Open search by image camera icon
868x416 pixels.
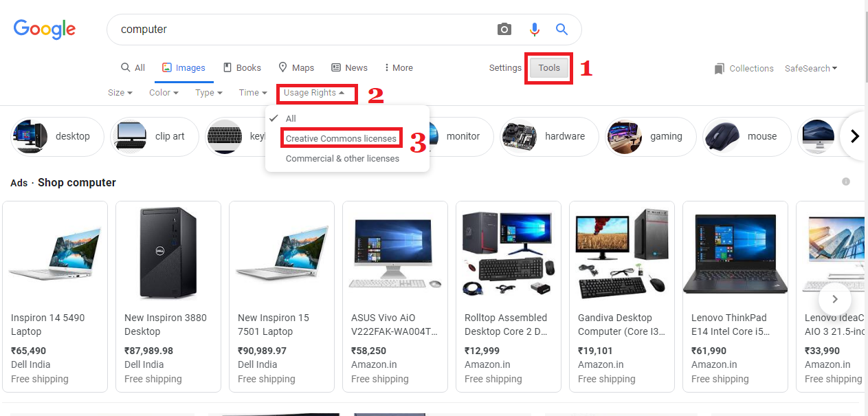[504, 29]
